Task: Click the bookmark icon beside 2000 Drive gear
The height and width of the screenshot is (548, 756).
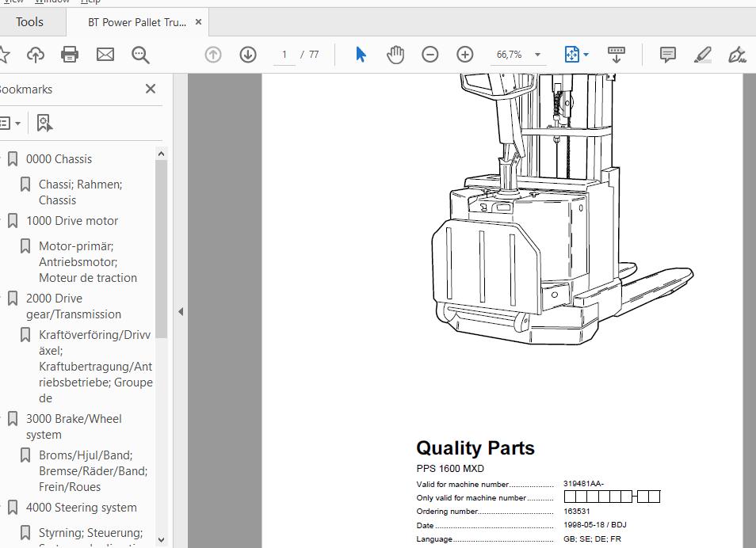Action: click(13, 299)
